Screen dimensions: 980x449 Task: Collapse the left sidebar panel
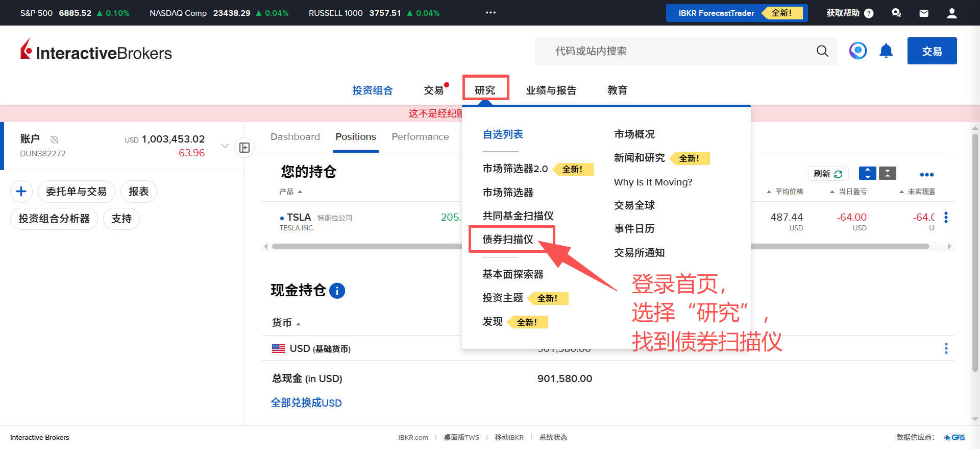244,148
